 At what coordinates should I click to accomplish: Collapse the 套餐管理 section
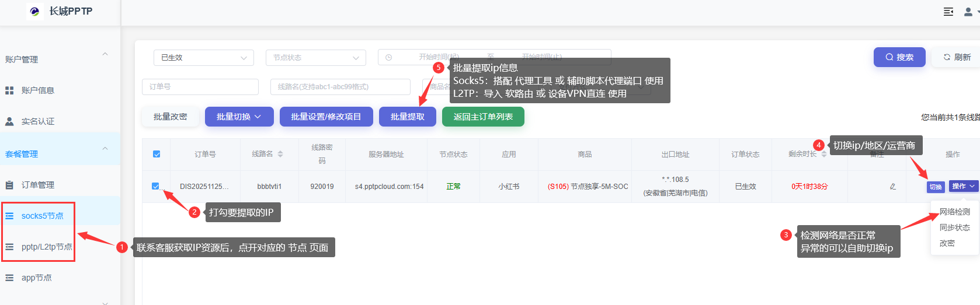click(105, 148)
